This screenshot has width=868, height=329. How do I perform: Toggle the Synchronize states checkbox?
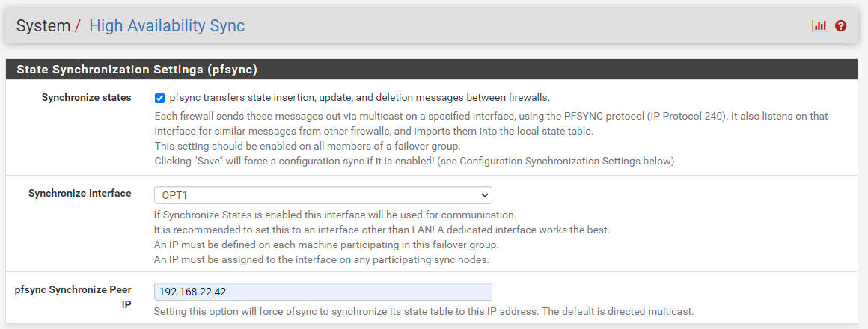159,98
